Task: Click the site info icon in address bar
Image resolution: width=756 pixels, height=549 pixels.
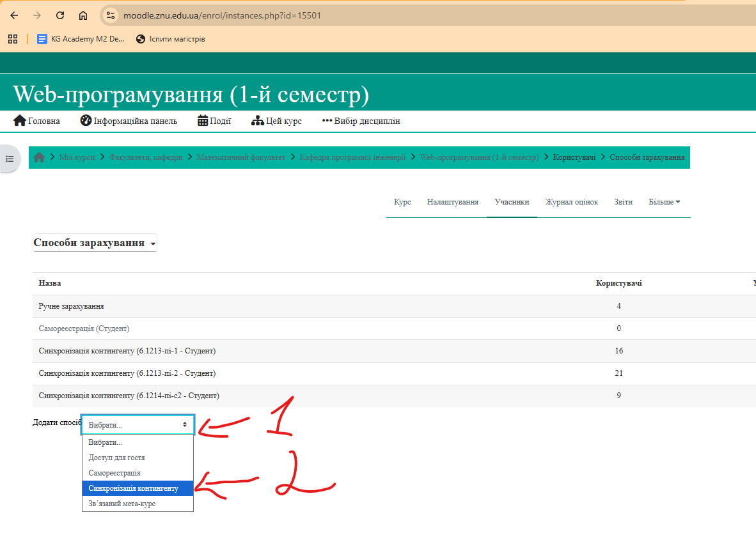Action: 111,15
